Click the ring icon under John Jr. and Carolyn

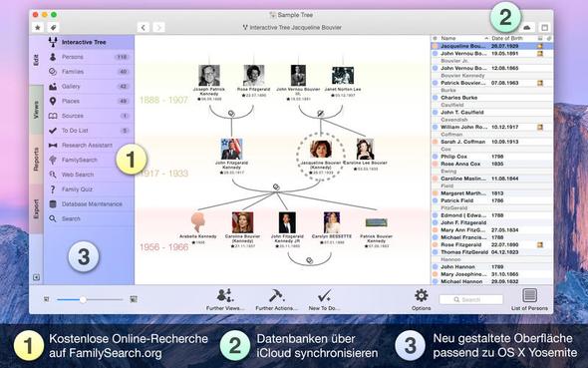309,260
